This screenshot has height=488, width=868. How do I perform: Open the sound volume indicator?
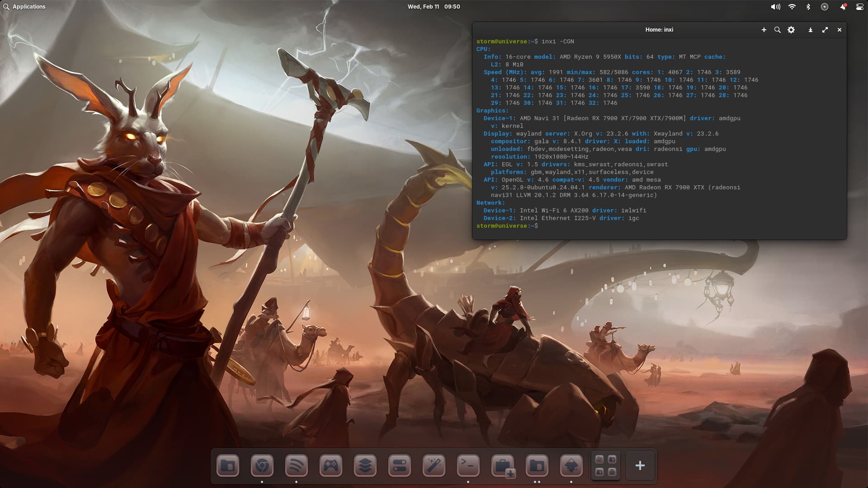point(775,7)
